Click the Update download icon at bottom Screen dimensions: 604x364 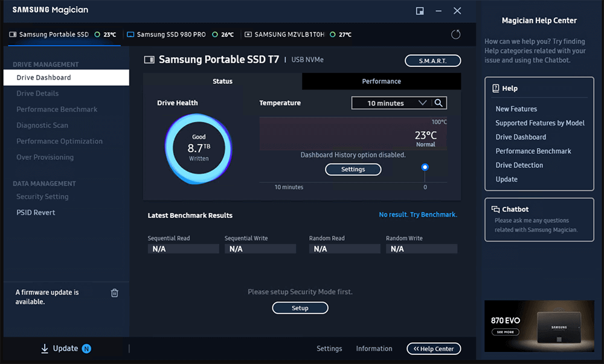44,348
